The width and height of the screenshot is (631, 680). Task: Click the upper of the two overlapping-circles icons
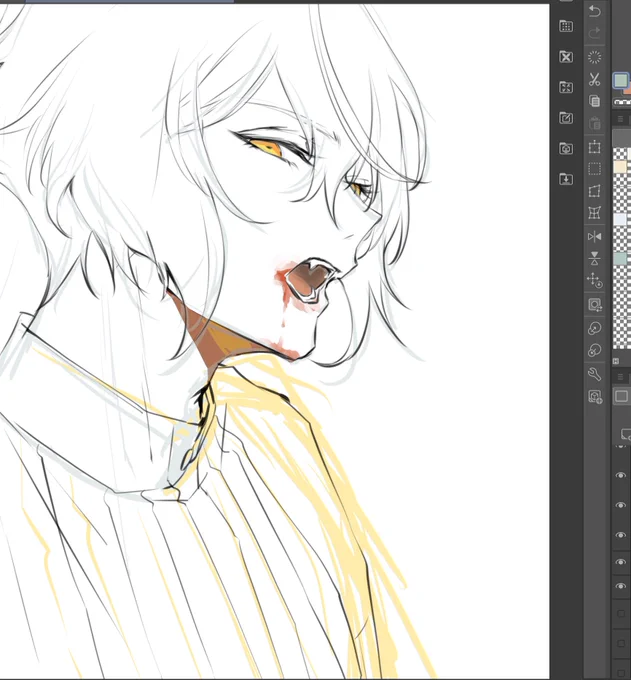click(x=595, y=328)
